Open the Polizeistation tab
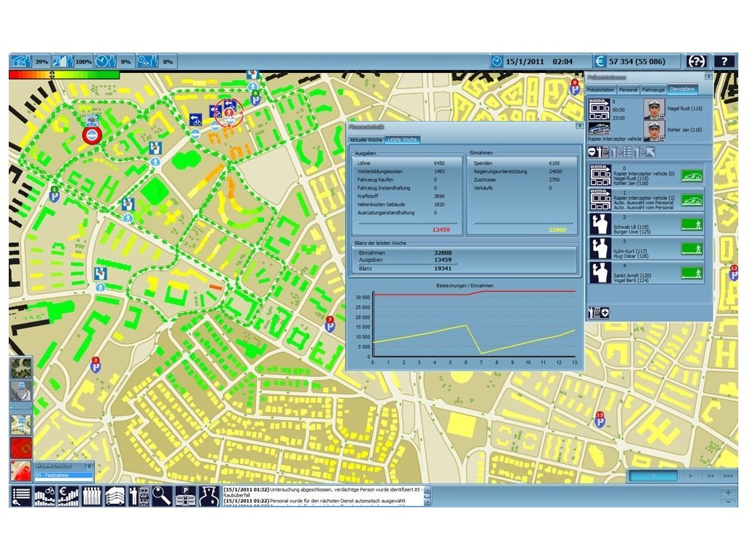 tap(602, 90)
